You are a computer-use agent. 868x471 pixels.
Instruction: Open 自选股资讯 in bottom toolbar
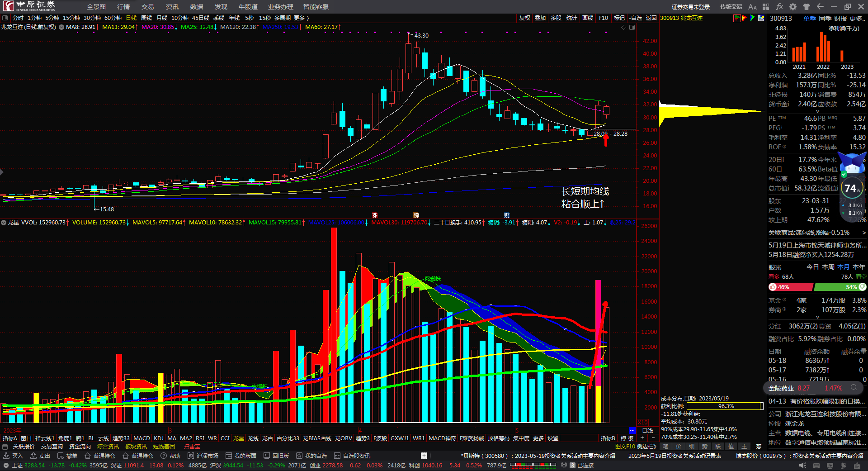(352, 456)
